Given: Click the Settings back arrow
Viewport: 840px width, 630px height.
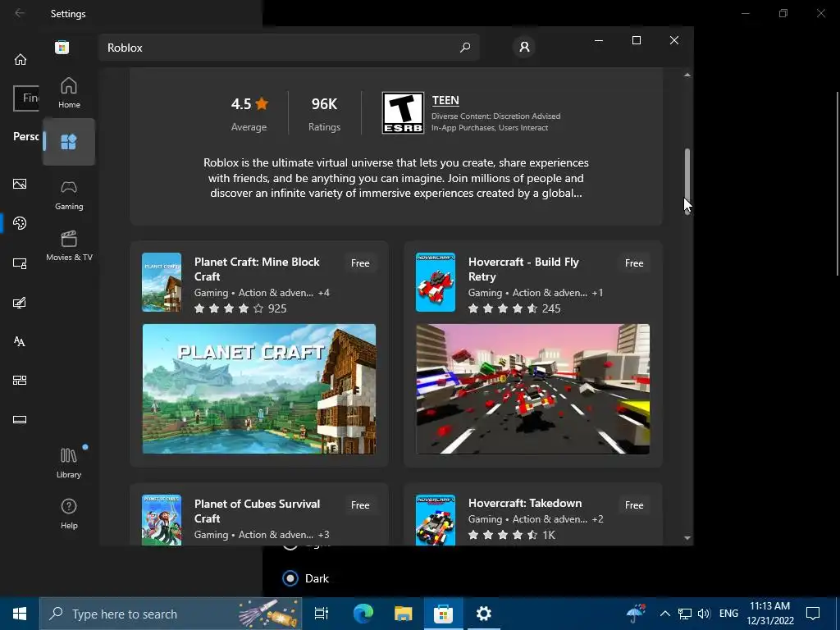Looking at the screenshot, I should pyautogui.click(x=20, y=13).
